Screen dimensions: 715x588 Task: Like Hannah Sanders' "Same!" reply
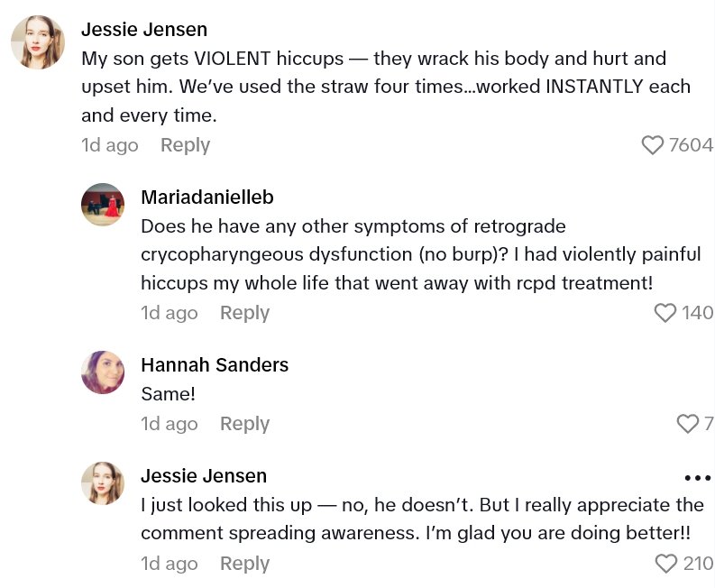coord(687,424)
